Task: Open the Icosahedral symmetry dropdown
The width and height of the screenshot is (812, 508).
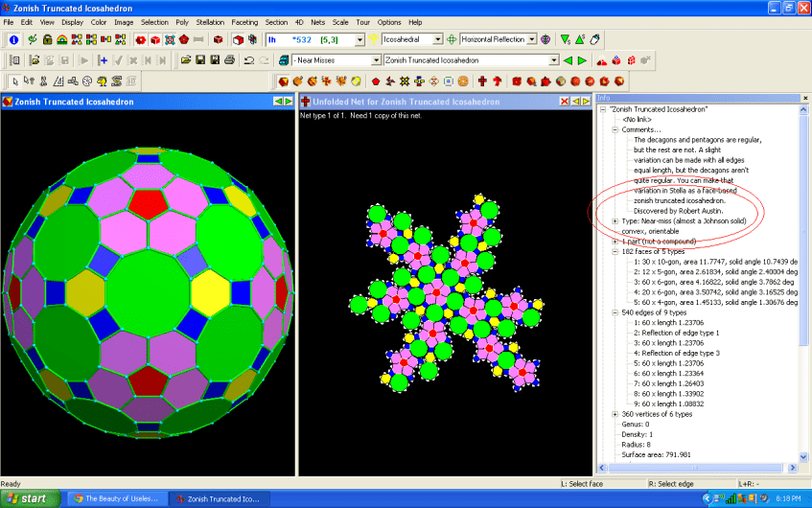Action: coord(437,39)
